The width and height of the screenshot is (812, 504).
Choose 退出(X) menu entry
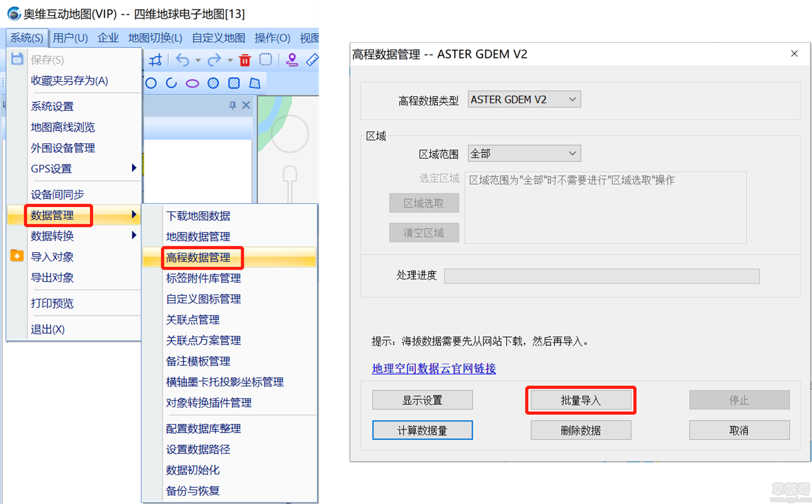[x=73, y=329]
